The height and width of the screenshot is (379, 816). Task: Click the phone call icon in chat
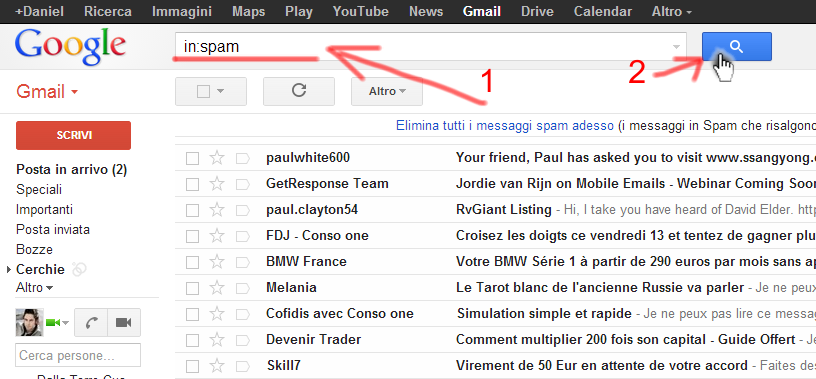91,323
